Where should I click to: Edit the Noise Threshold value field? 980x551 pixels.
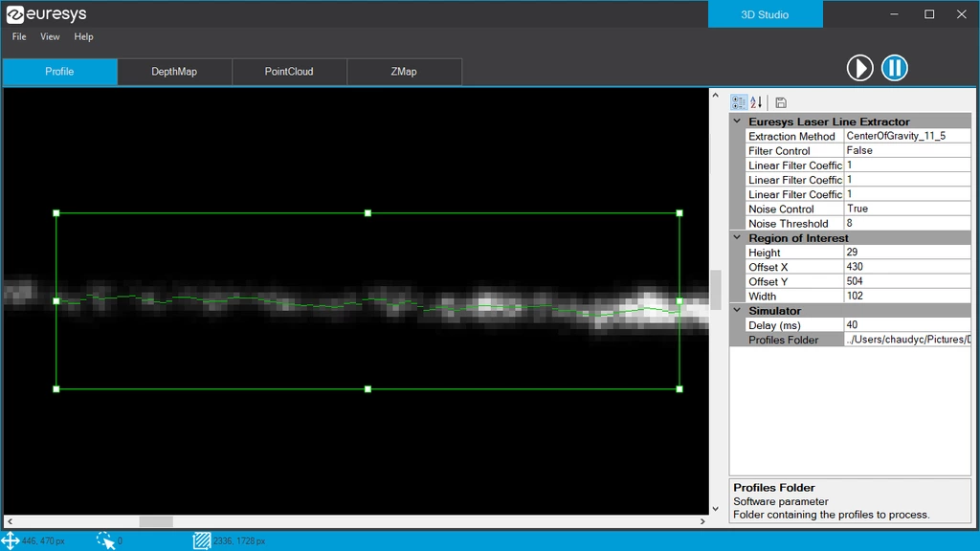[x=905, y=223]
